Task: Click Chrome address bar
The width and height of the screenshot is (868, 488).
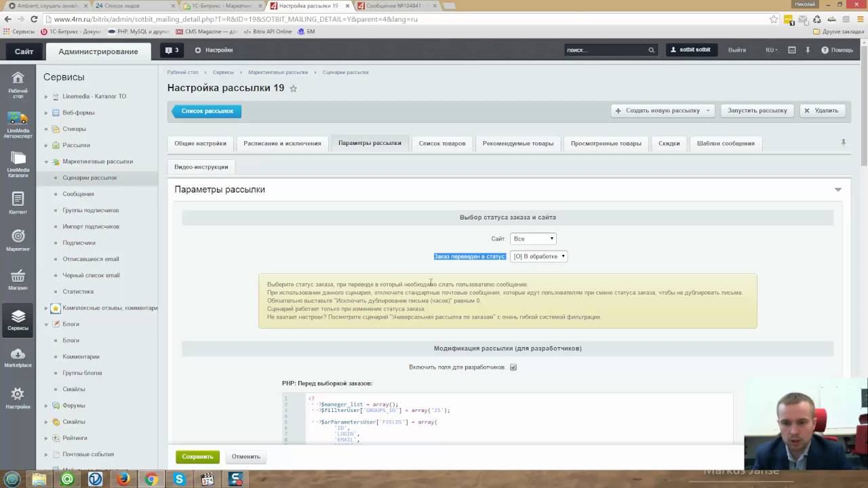Action: tap(407, 19)
